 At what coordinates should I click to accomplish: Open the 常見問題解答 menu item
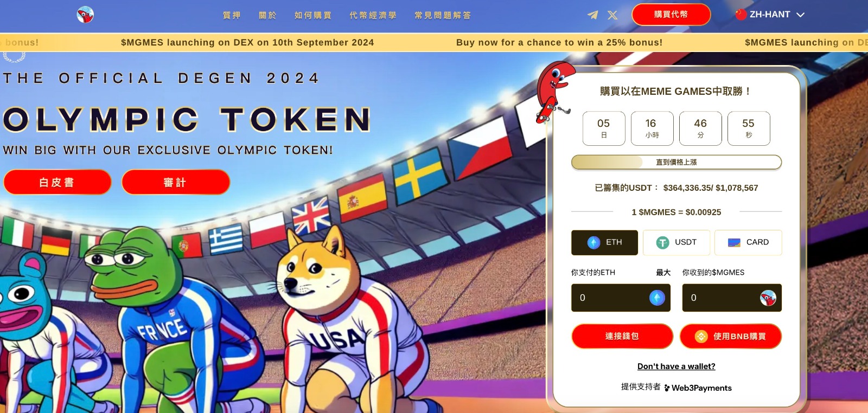[443, 15]
